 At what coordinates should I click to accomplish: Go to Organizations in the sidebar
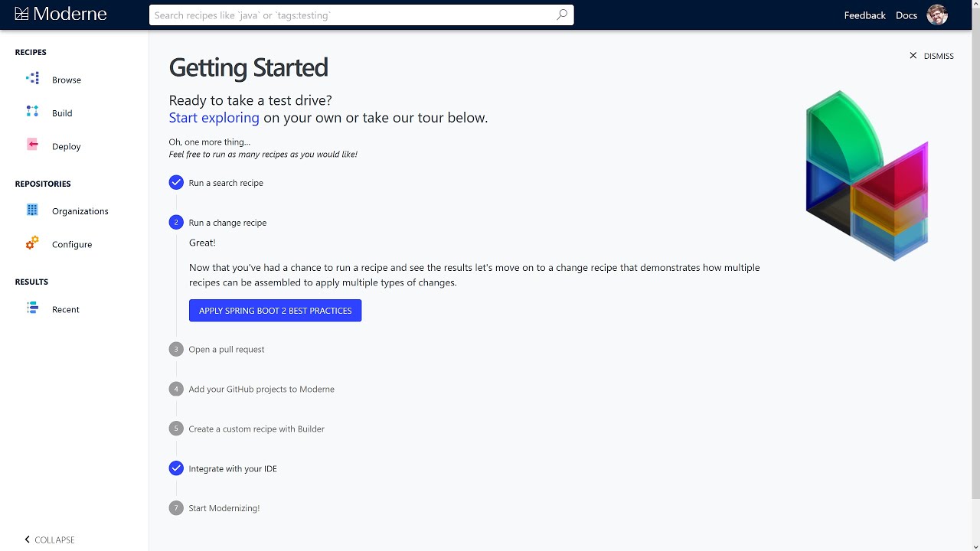pyautogui.click(x=80, y=211)
